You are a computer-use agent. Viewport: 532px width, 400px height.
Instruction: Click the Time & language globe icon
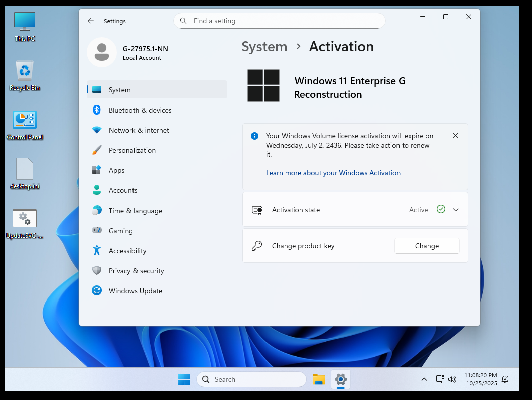97,210
